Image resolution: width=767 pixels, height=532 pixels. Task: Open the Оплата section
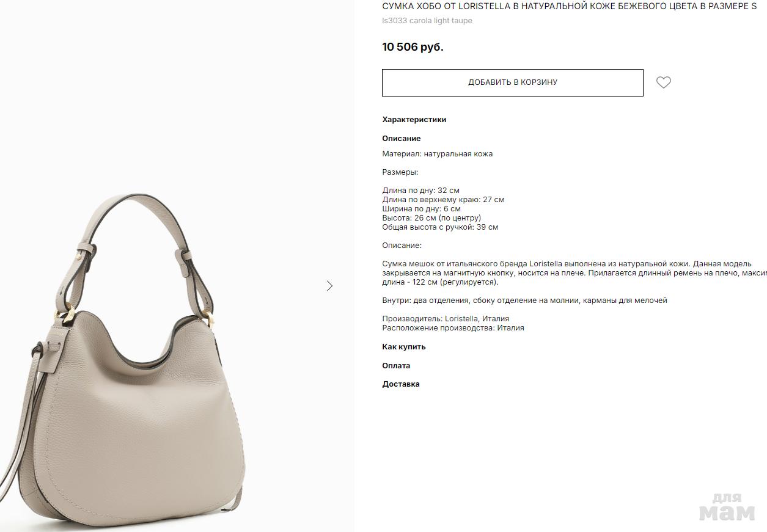396,366
